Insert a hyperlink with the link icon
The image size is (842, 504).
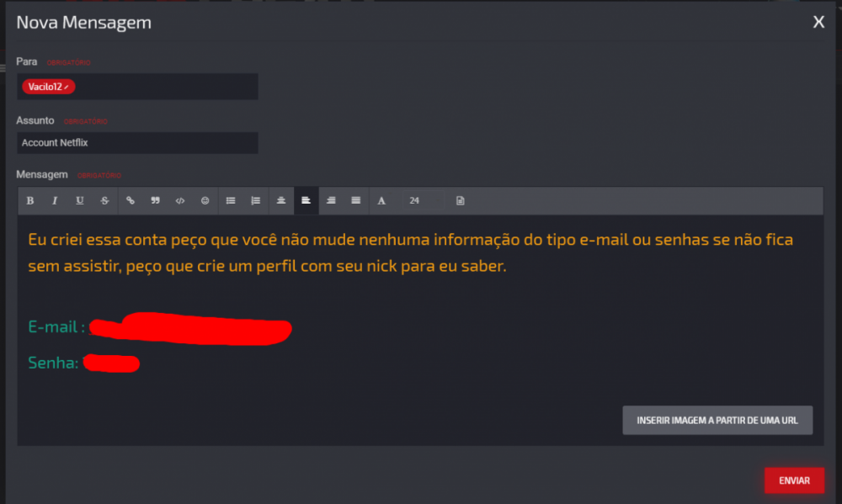point(130,201)
